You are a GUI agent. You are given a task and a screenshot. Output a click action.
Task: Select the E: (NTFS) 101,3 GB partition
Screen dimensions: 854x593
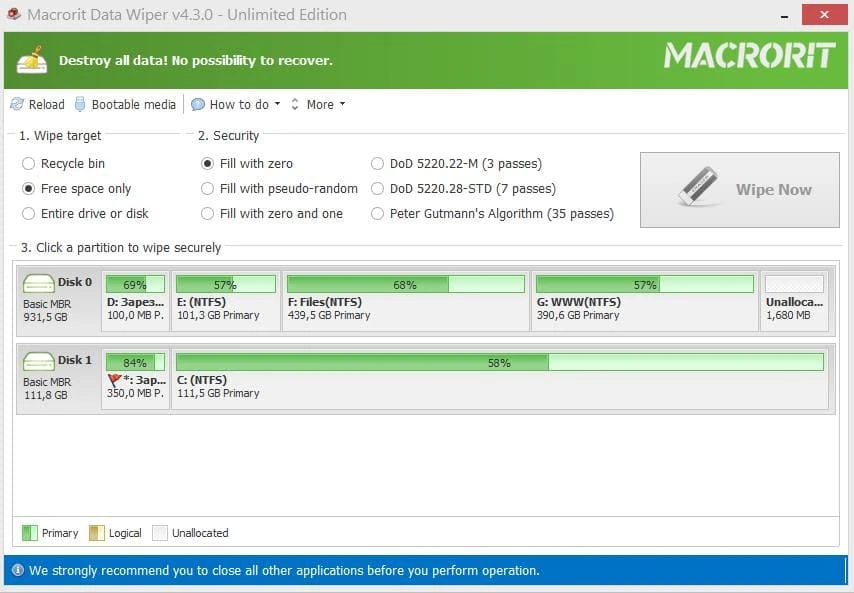[x=226, y=301]
